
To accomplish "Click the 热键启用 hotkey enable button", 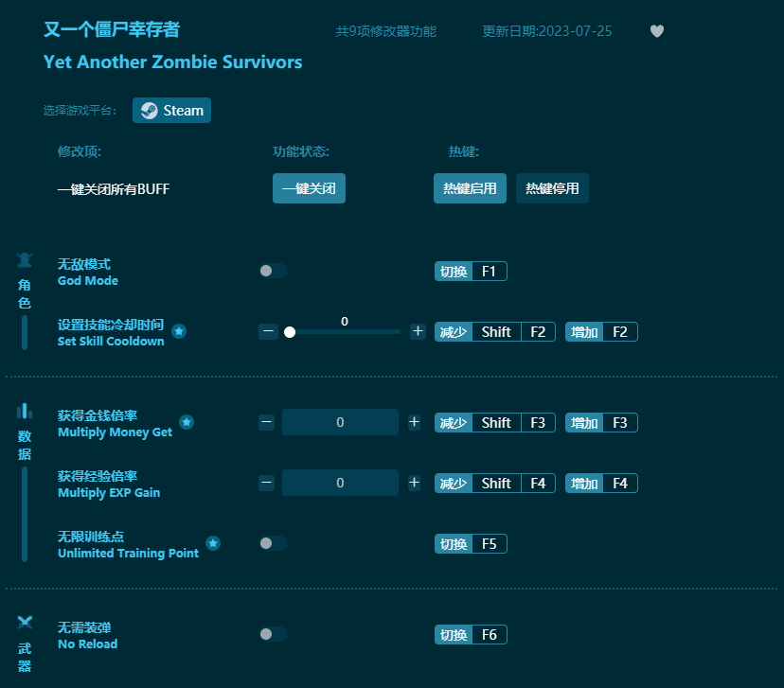I will pyautogui.click(x=470, y=188).
